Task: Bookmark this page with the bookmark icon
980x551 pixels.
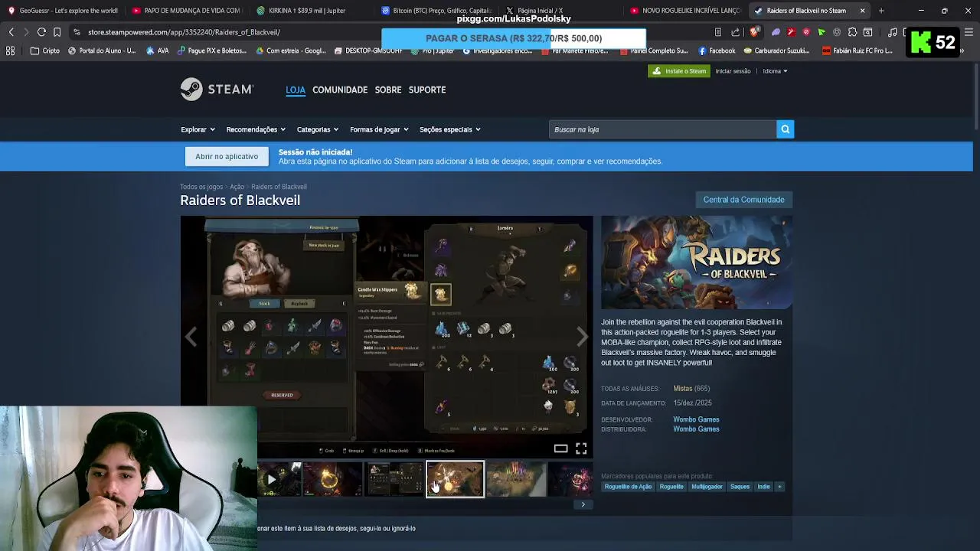Action: (x=57, y=32)
